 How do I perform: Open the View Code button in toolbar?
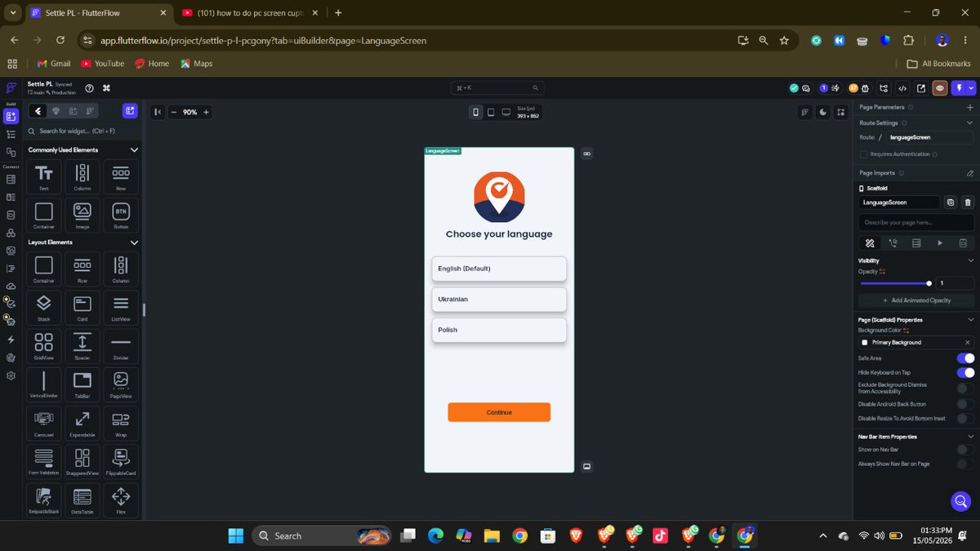tap(902, 88)
